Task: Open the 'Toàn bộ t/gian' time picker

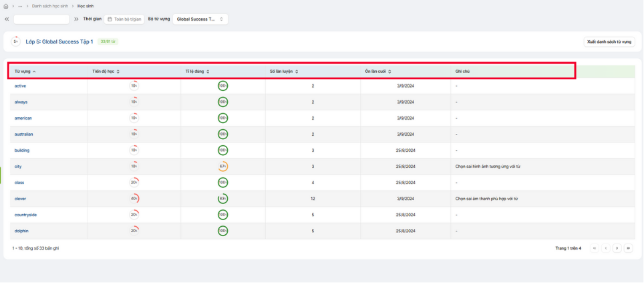Action: pyautogui.click(x=124, y=19)
